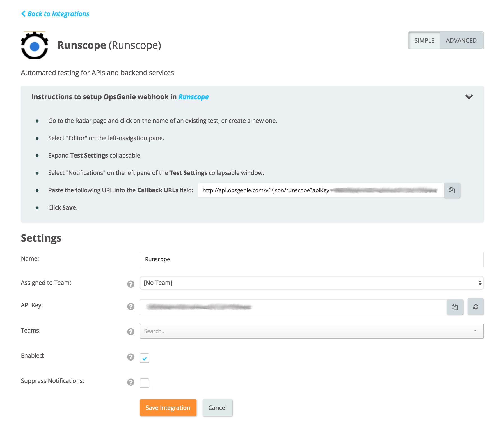Click the 'Go to the Radar page' instruction

[x=163, y=121]
